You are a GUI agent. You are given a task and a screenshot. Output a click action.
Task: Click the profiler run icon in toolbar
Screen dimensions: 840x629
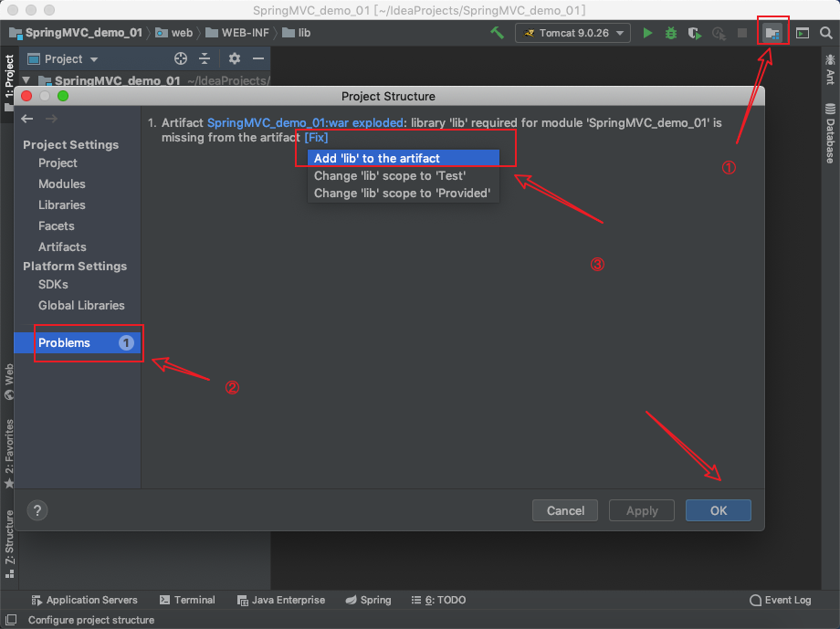719,33
